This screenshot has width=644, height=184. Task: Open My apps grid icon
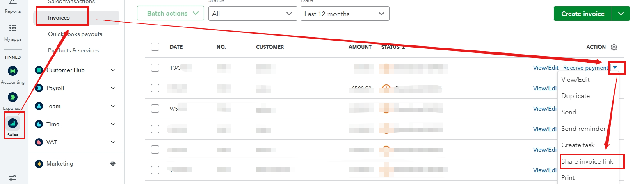[13, 28]
